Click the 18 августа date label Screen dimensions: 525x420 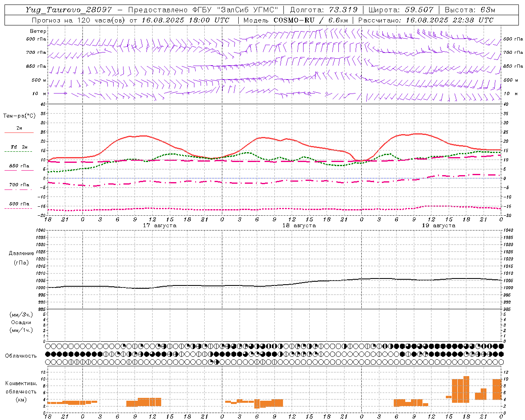(299, 226)
